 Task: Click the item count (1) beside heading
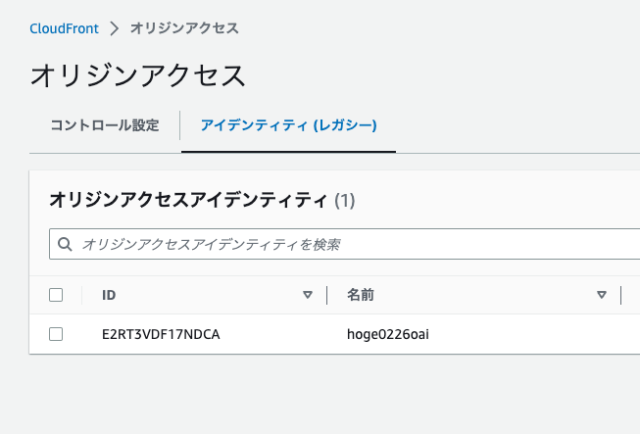click(x=345, y=201)
